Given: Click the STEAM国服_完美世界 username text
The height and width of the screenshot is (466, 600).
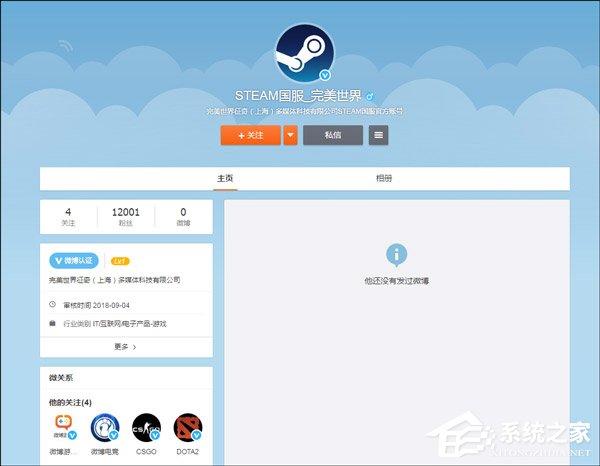Looking at the screenshot, I should tap(298, 96).
